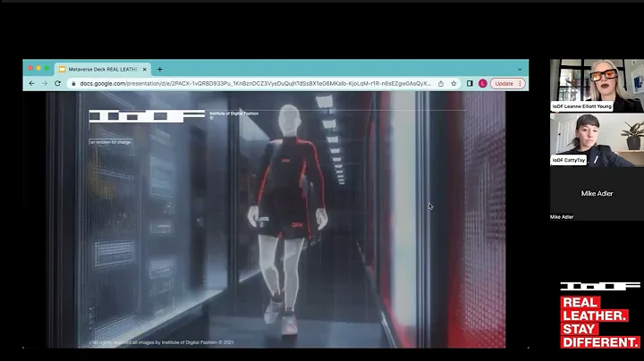Click 'IoDF Leanne Elliott Young' name label
This screenshot has width=644, height=361.
[582, 106]
